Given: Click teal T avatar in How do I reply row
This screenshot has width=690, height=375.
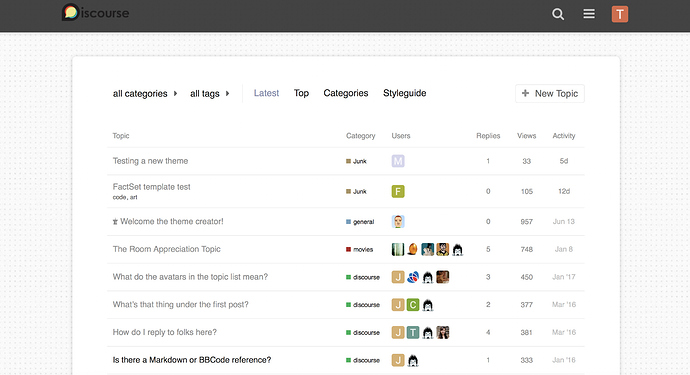Looking at the screenshot, I should [x=413, y=332].
